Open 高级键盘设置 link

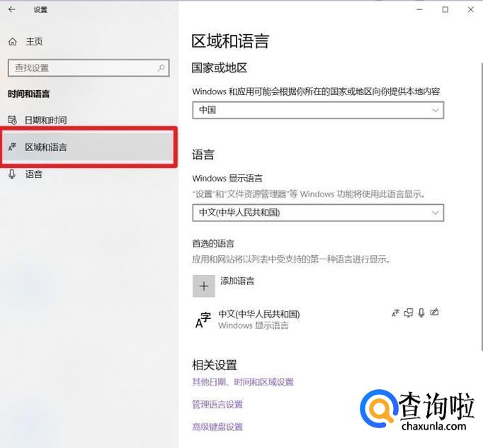click(217, 427)
